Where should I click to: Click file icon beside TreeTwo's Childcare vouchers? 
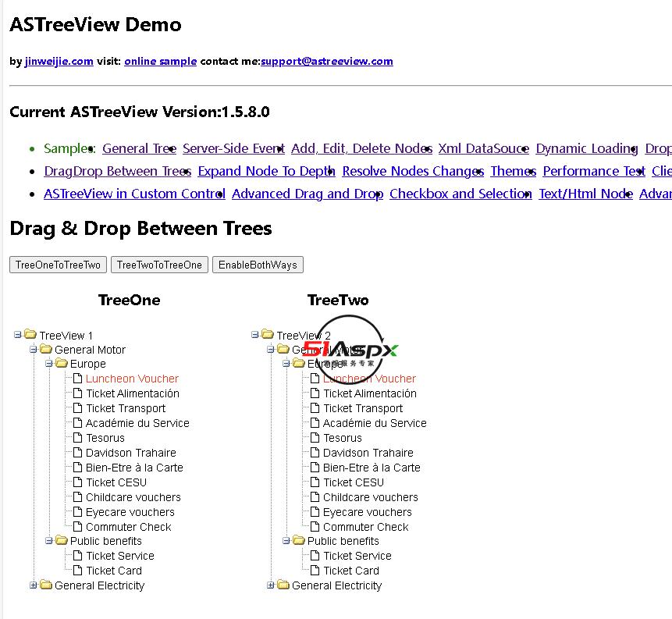click(315, 496)
